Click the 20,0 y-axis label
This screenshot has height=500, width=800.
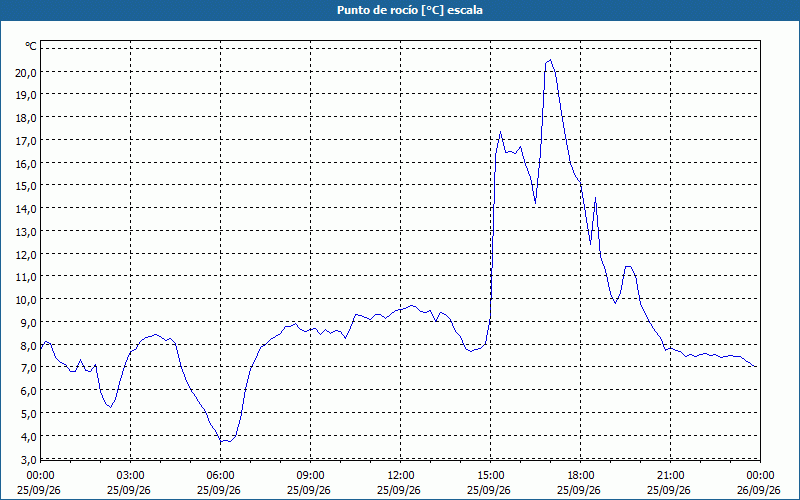point(26,72)
